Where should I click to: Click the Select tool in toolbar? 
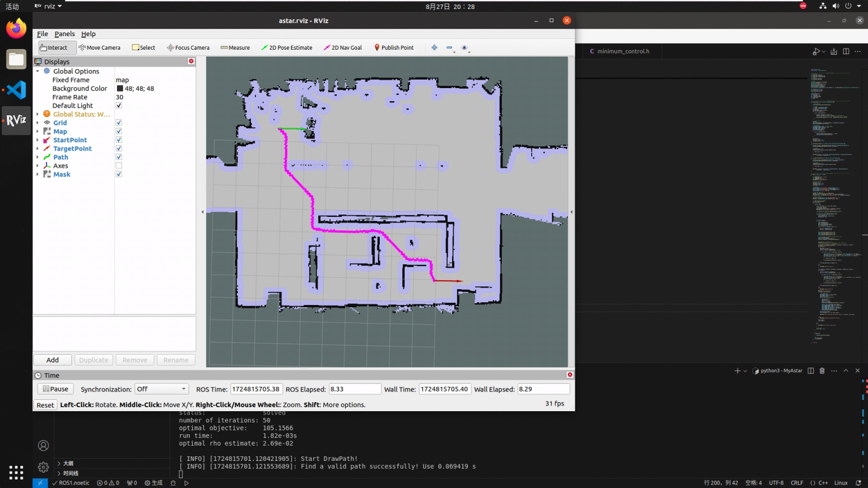click(144, 48)
